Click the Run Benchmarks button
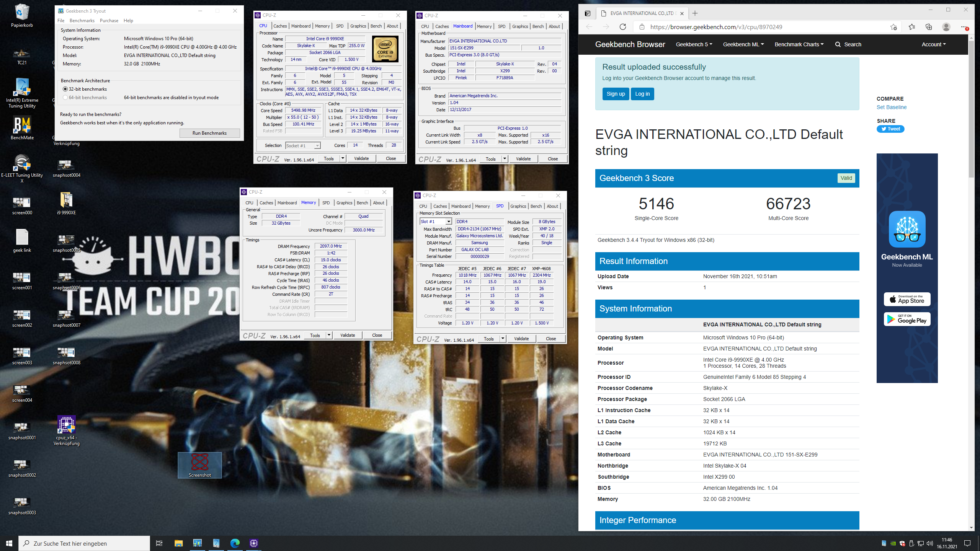This screenshot has height=551, width=980. point(209,133)
